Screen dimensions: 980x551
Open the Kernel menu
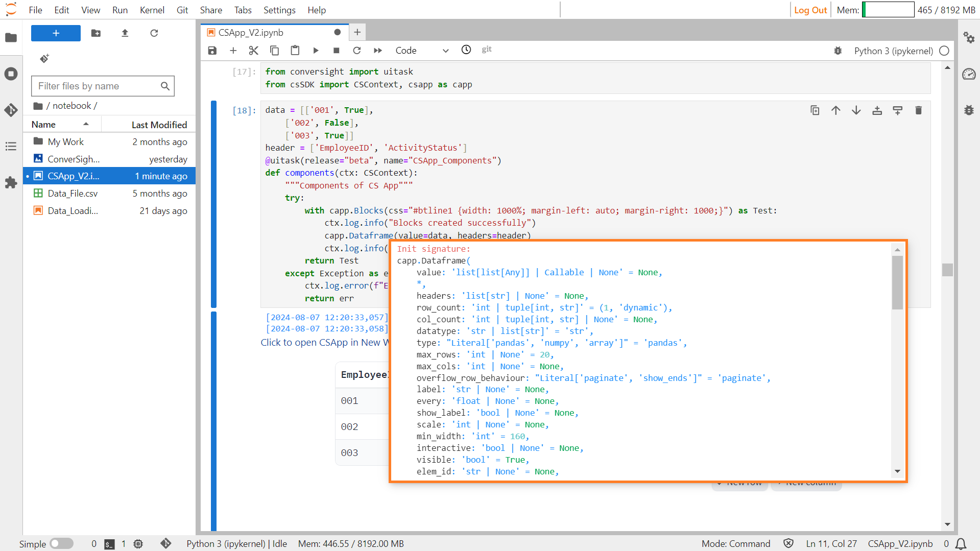click(x=152, y=10)
